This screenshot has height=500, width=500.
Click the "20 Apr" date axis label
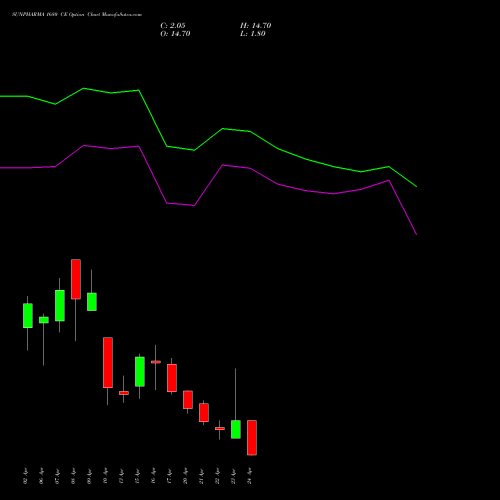(185, 476)
